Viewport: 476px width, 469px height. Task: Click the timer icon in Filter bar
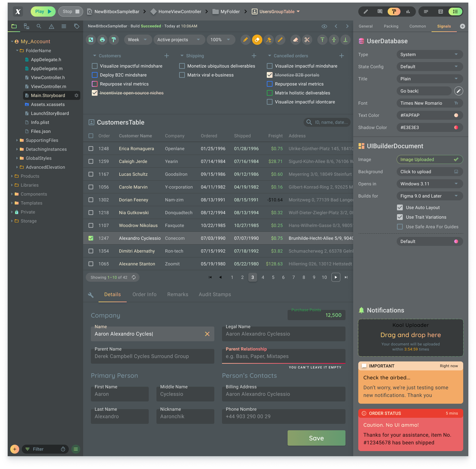pyautogui.click(x=63, y=449)
